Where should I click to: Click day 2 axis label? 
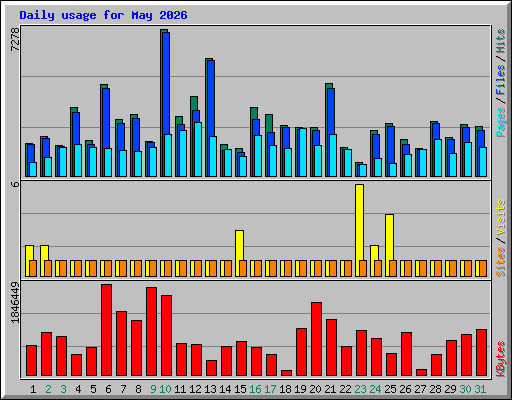click(48, 389)
